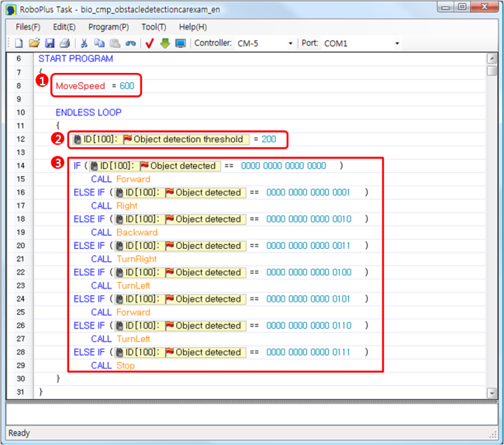Open the monitor output view icon

click(x=181, y=43)
